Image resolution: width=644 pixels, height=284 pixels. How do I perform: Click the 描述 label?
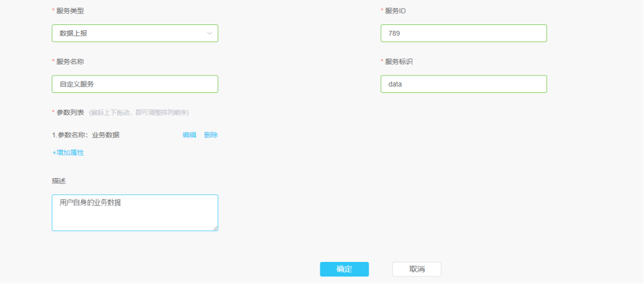pyautogui.click(x=59, y=181)
